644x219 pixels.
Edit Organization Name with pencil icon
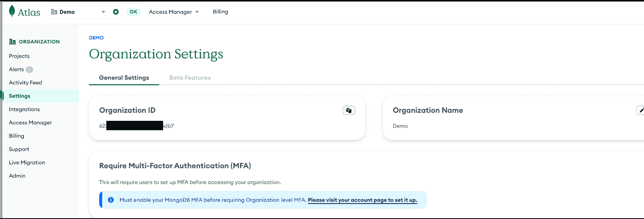coord(641,110)
